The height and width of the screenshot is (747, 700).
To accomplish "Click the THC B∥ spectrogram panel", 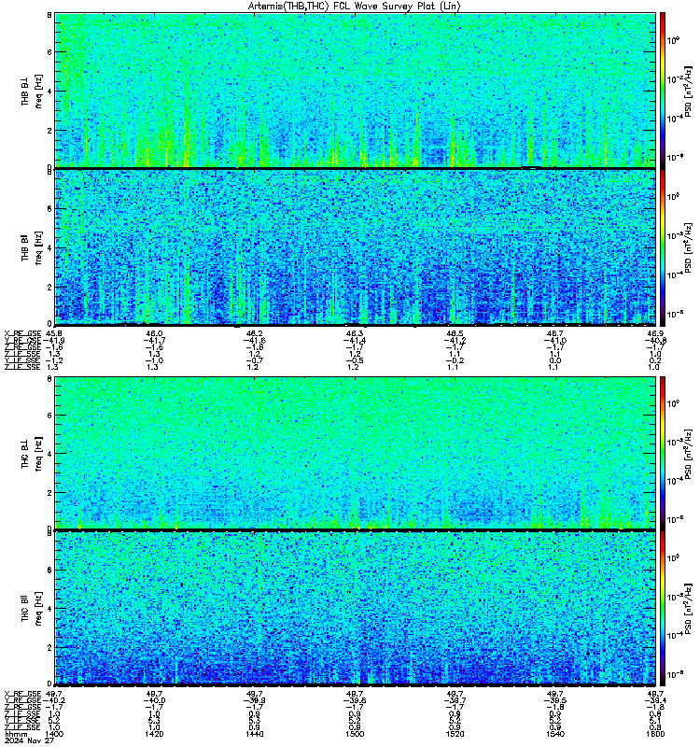I will point(356,608).
